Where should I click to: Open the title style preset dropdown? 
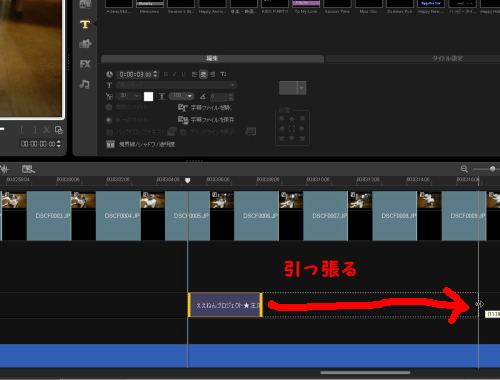pyautogui.click(x=302, y=88)
